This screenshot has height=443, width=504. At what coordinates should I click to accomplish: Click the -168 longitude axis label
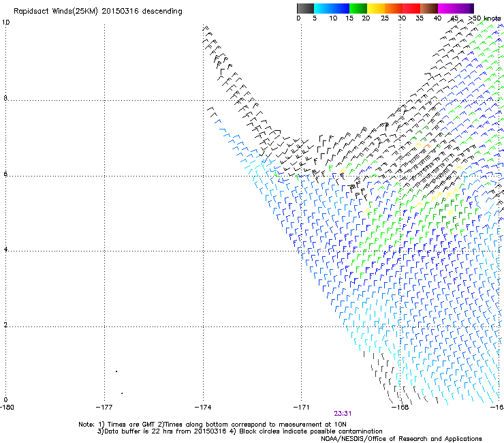click(x=400, y=408)
